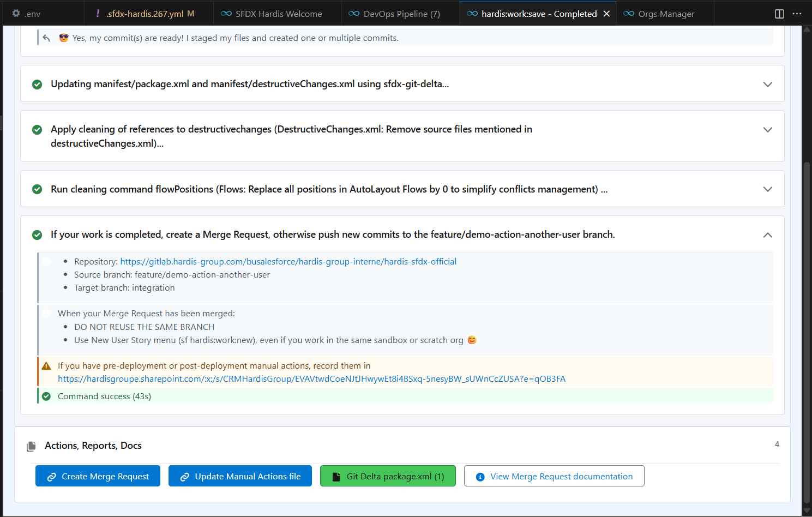The width and height of the screenshot is (812, 517).
Task: Open the editor more actions ellipsis menu
Action: click(797, 14)
